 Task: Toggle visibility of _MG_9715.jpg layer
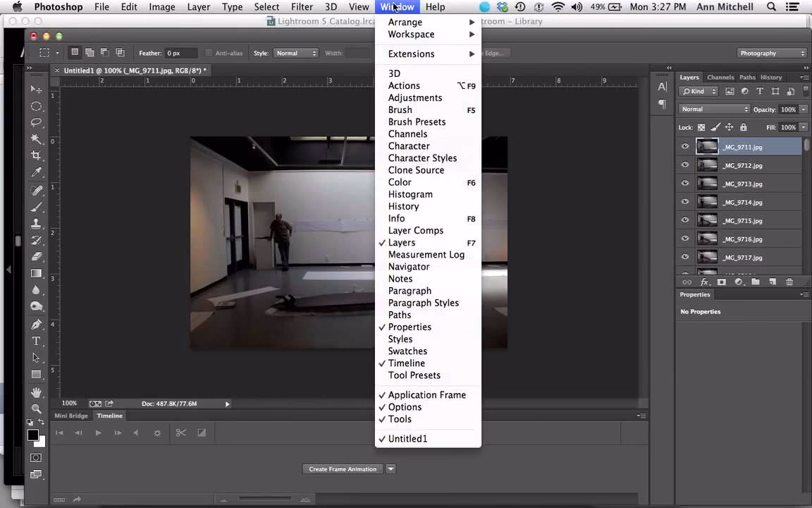(x=684, y=220)
